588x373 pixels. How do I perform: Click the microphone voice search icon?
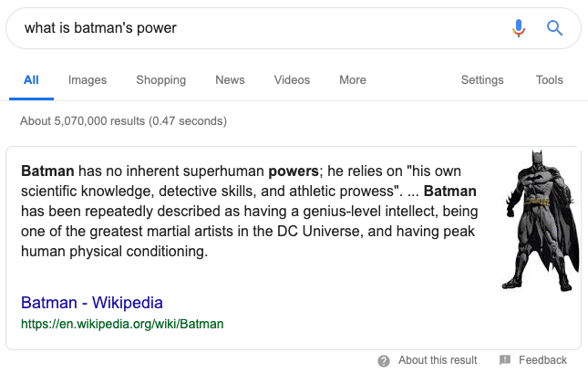[519, 27]
